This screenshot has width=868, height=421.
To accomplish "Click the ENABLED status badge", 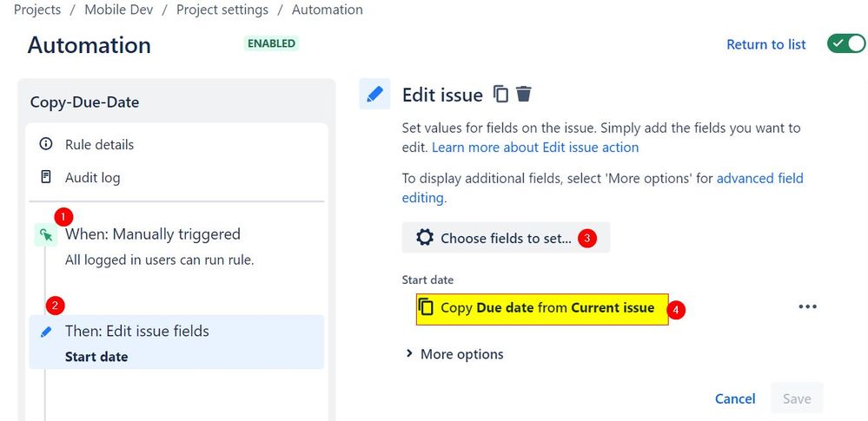I will coord(271,43).
